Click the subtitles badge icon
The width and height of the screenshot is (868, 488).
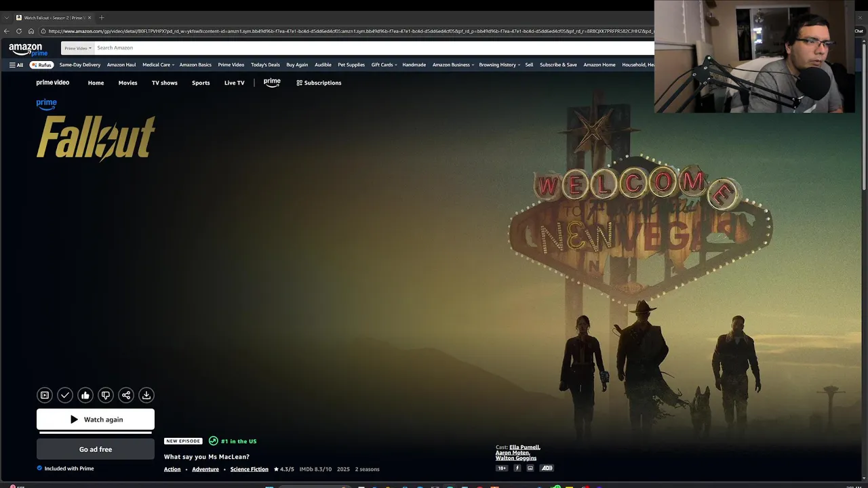[x=530, y=468]
